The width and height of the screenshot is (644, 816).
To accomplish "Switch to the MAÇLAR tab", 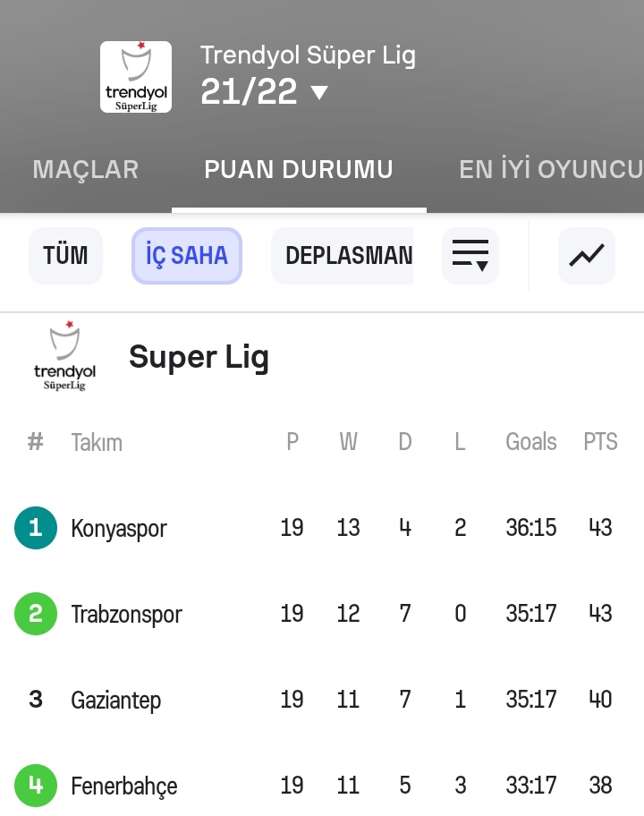I will click(86, 170).
